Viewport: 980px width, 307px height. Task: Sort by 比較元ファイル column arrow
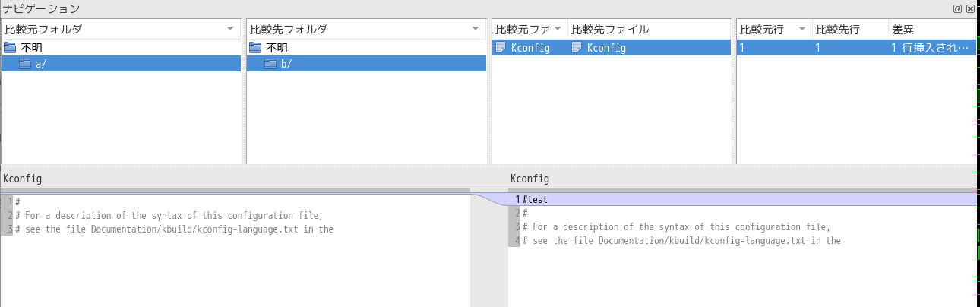(x=558, y=29)
